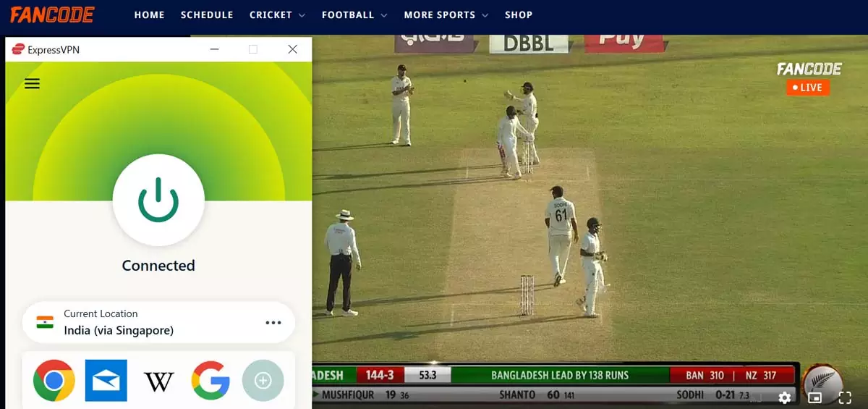Open the Google shortcut in ExpressVPN
The image size is (868, 409).
point(210,380)
